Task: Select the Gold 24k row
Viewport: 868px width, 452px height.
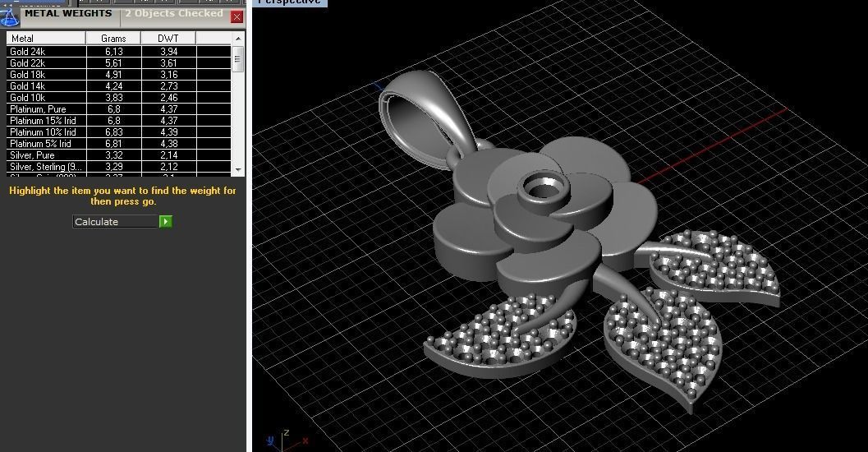Action: [x=119, y=52]
